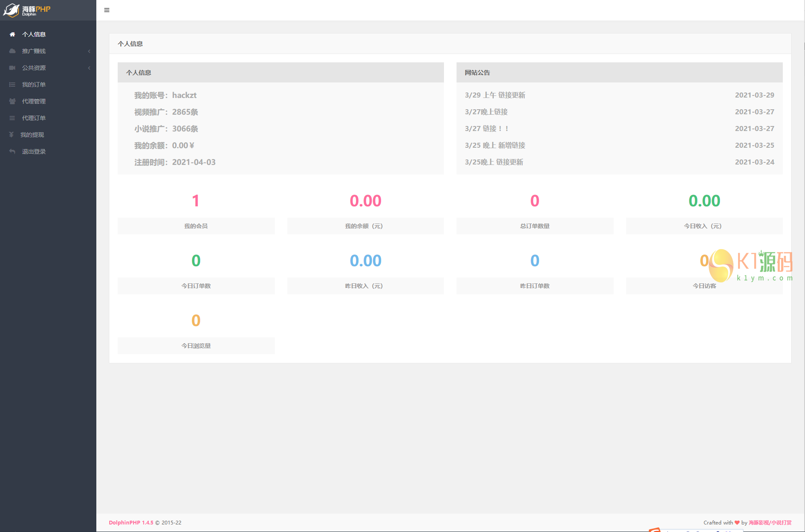Click the bars icon beside 代理订单
The image size is (805, 532).
[x=12, y=118]
